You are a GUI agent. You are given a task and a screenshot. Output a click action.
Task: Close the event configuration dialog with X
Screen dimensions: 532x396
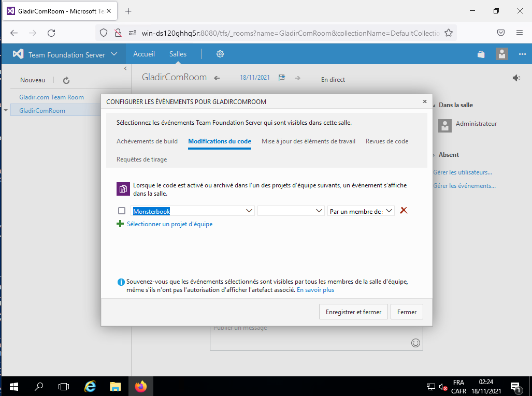424,101
